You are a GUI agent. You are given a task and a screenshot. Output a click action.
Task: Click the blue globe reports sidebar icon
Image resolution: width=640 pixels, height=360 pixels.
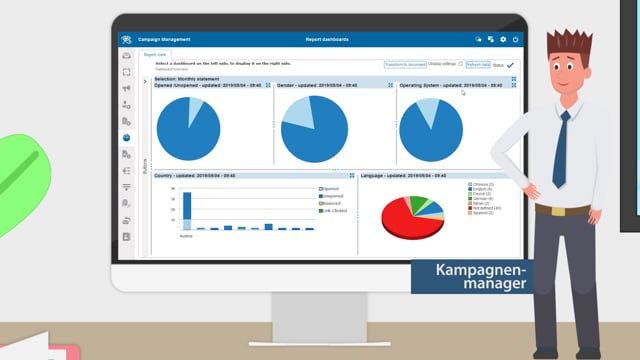(127, 138)
